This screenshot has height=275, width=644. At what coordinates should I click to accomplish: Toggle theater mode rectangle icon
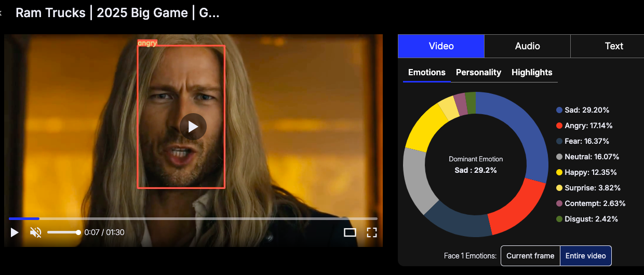(x=350, y=232)
